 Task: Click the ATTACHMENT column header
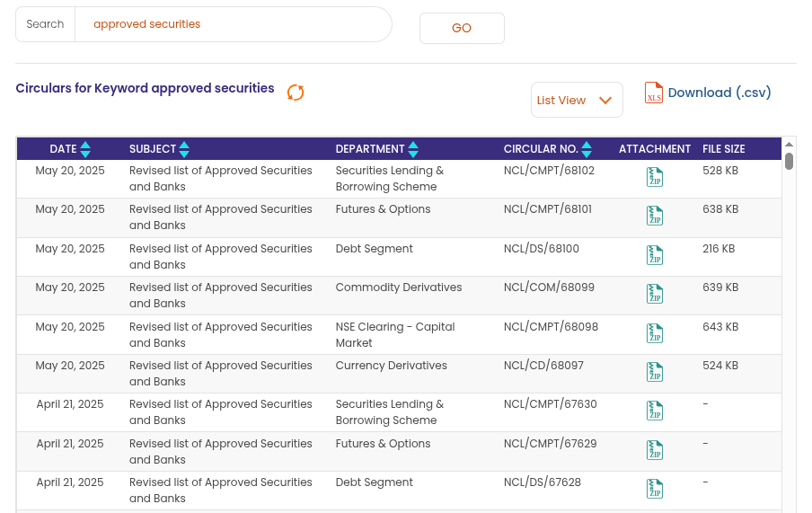[x=655, y=149]
